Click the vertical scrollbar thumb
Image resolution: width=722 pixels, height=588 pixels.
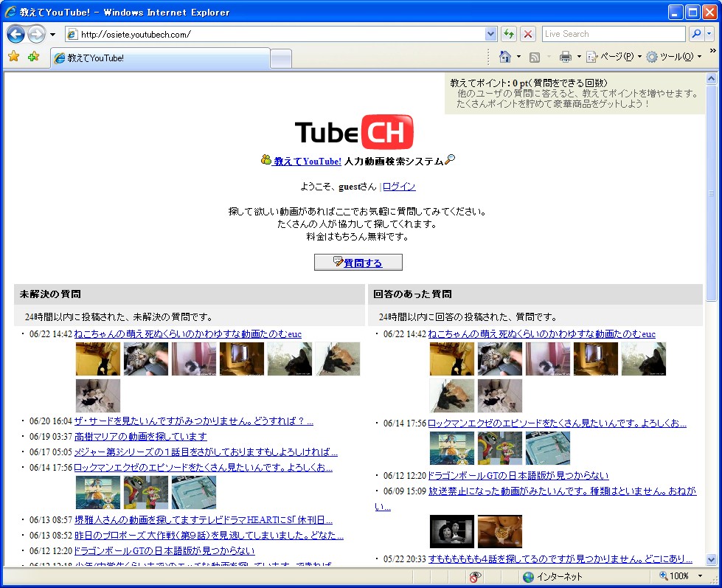tap(712, 193)
